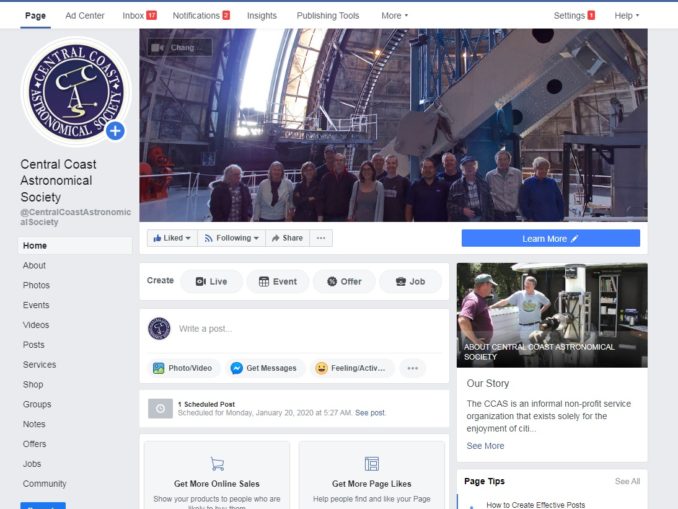Add Photo/Video to the post
The height and width of the screenshot is (509, 678).
tap(182, 368)
